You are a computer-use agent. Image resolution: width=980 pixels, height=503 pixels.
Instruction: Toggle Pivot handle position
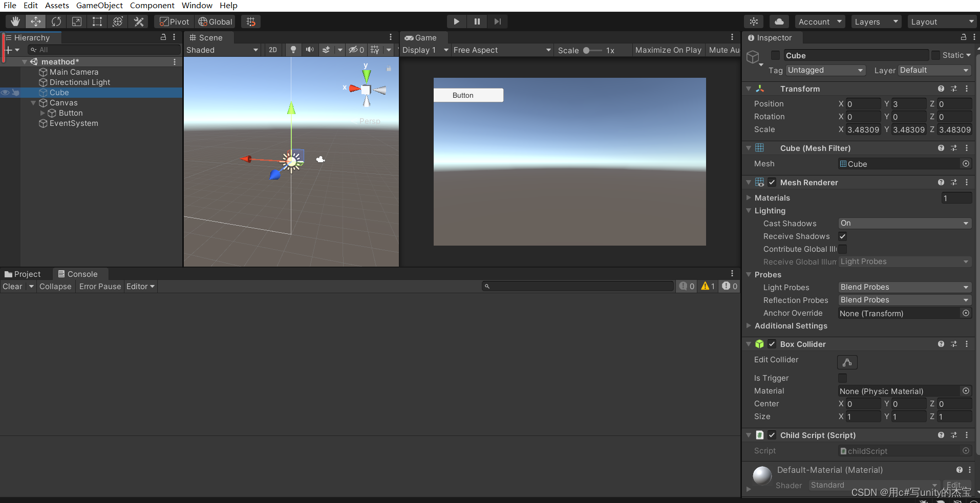pos(174,21)
